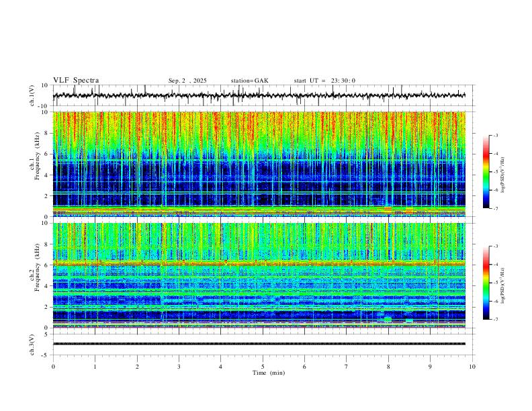Click time axis tick label "2"
This screenshot has height=411, width=532.
click(137, 367)
